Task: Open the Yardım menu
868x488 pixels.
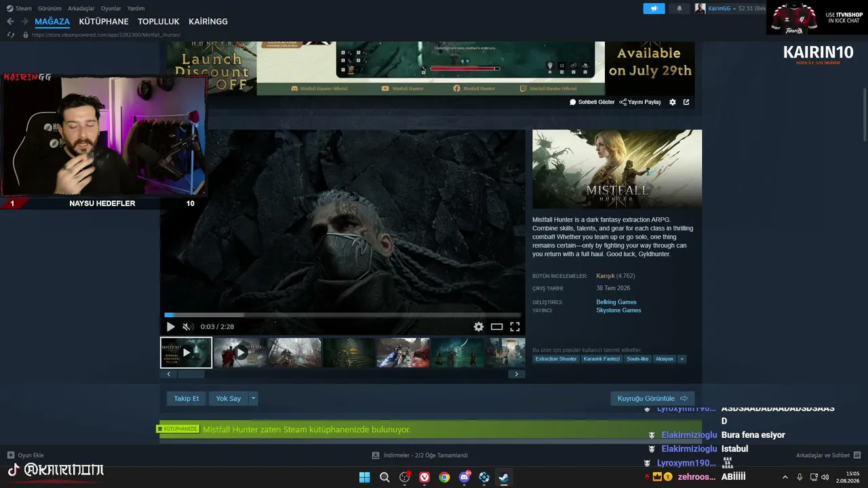Action: [x=136, y=9]
